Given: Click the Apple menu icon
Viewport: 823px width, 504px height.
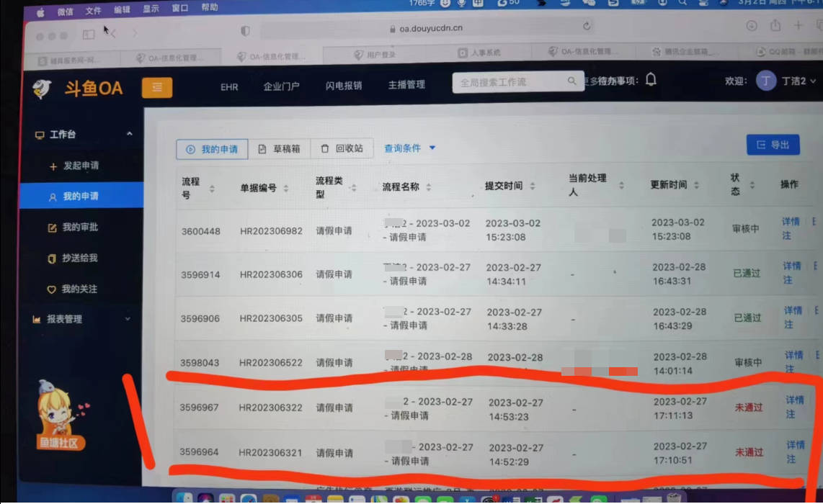Looking at the screenshot, I should pyautogui.click(x=40, y=12).
